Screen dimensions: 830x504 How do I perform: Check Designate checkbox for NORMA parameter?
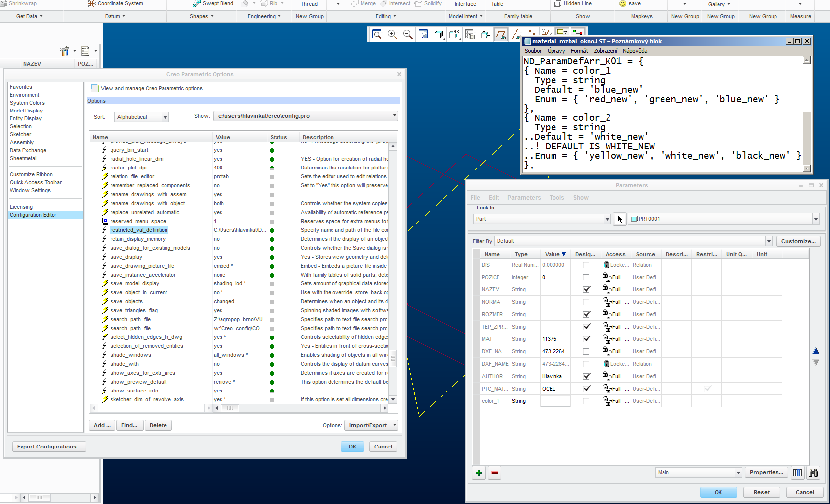(586, 302)
